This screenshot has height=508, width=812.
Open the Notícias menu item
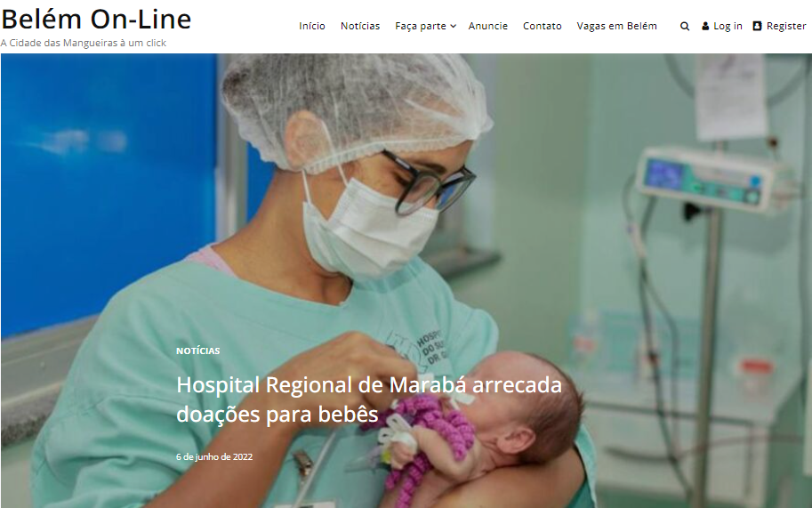coord(360,26)
